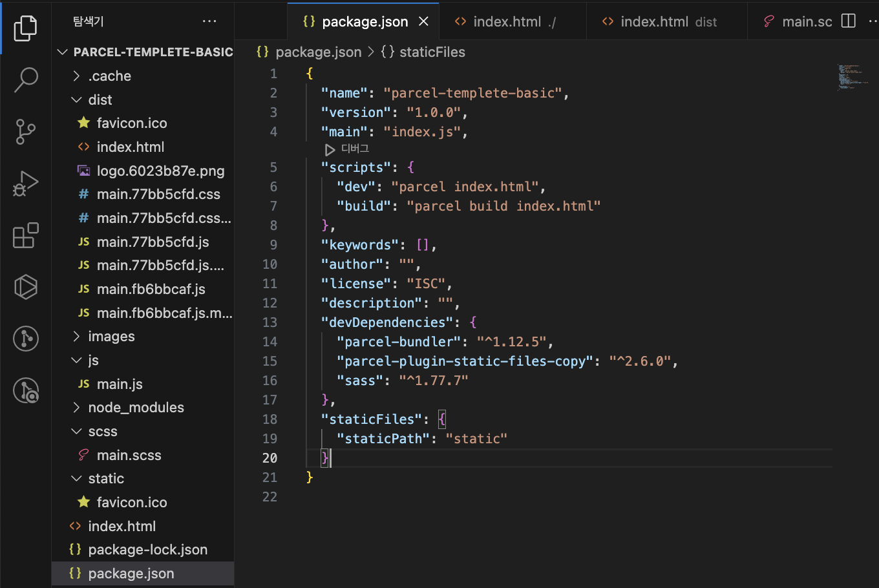Screen dimensions: 879x588
Task: Switch to the index.html dist tab
Action: (667, 21)
